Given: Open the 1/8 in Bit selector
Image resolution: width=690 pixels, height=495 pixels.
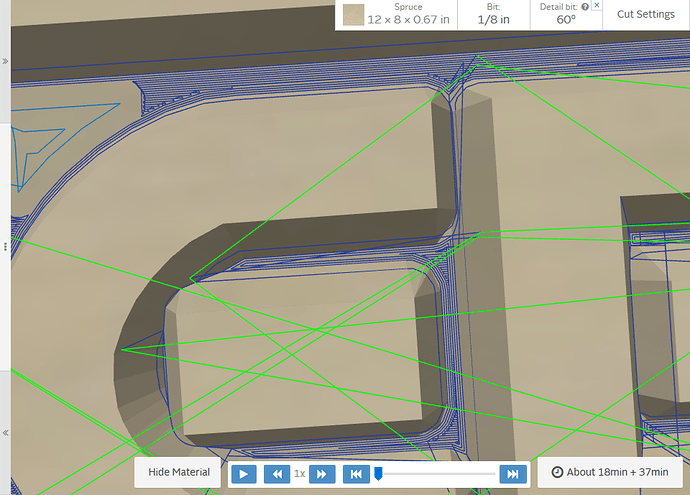Looking at the screenshot, I should coord(493,14).
